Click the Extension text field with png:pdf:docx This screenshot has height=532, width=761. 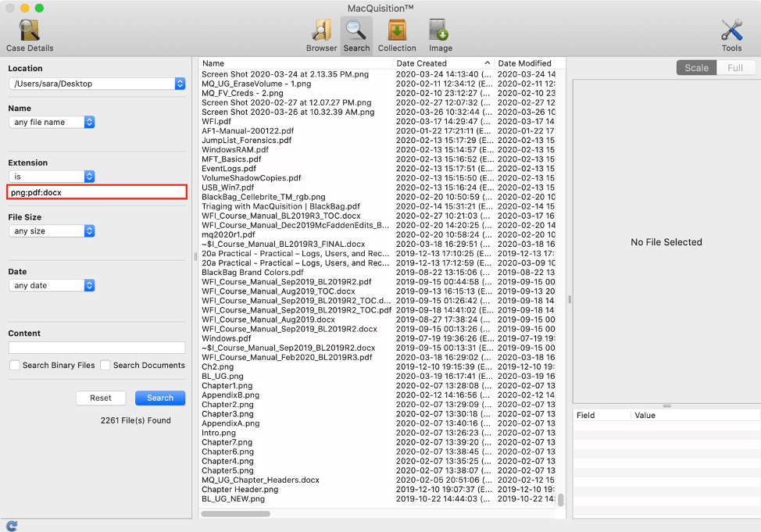97,192
